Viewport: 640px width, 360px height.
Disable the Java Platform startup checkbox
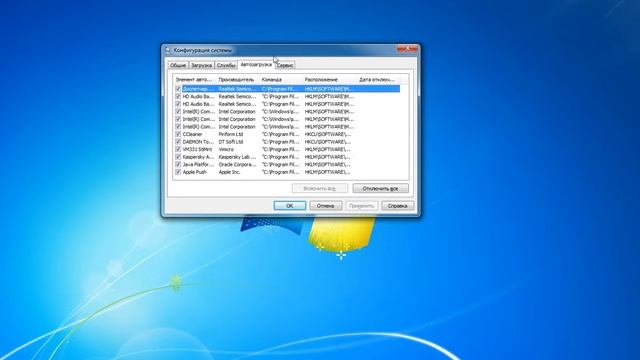(x=178, y=164)
